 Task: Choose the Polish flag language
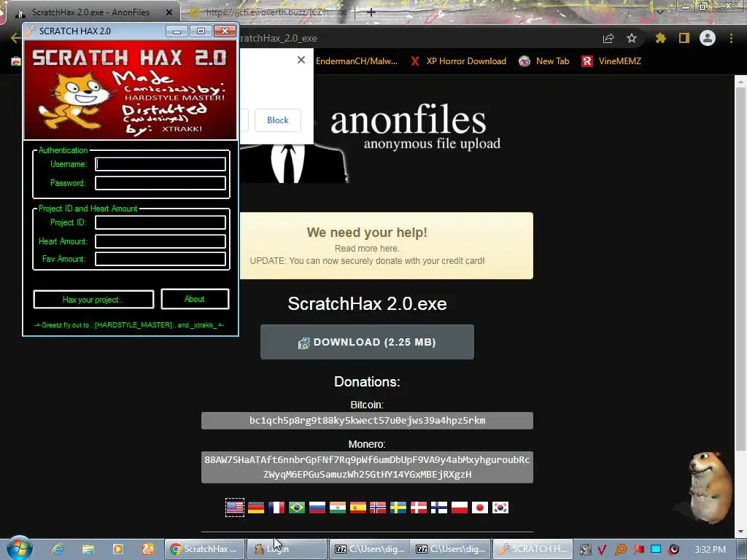click(x=460, y=507)
